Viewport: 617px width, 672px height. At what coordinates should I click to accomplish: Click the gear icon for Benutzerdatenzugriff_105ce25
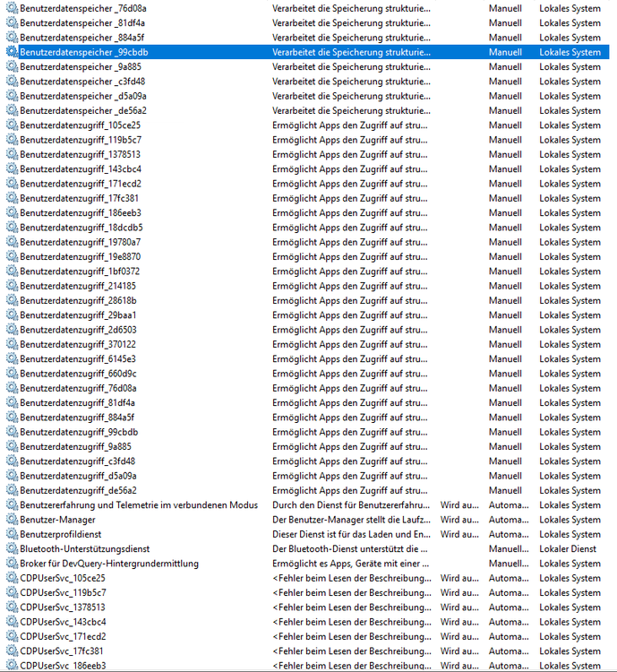(x=12, y=125)
